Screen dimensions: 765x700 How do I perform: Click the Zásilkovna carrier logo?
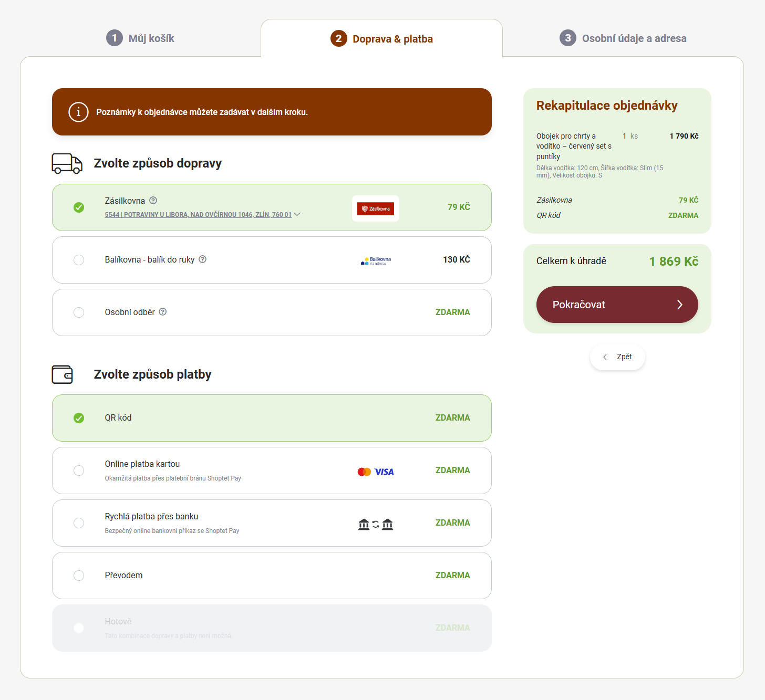[x=376, y=208]
